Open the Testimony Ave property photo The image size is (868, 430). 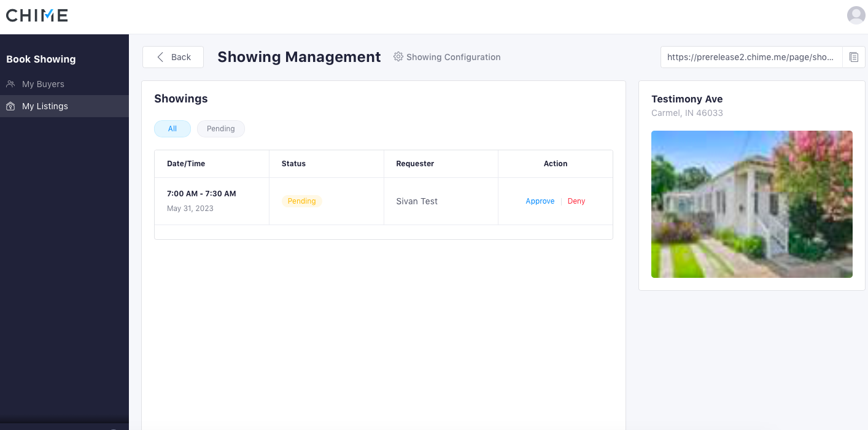point(752,204)
